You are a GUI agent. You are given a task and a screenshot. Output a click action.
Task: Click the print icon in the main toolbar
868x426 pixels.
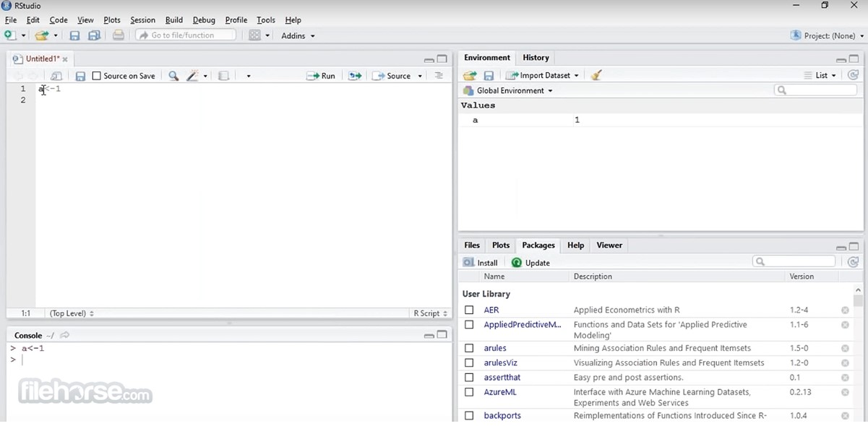pyautogui.click(x=119, y=35)
